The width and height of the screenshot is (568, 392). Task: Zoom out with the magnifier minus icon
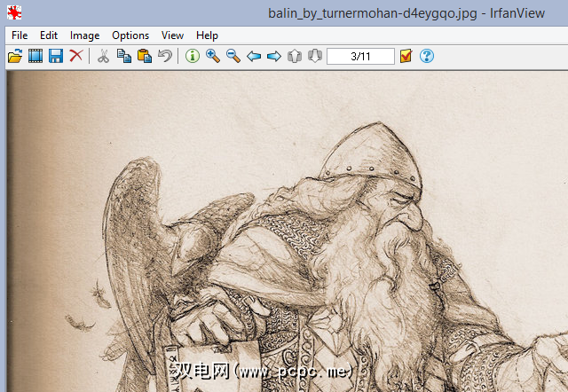click(x=233, y=56)
